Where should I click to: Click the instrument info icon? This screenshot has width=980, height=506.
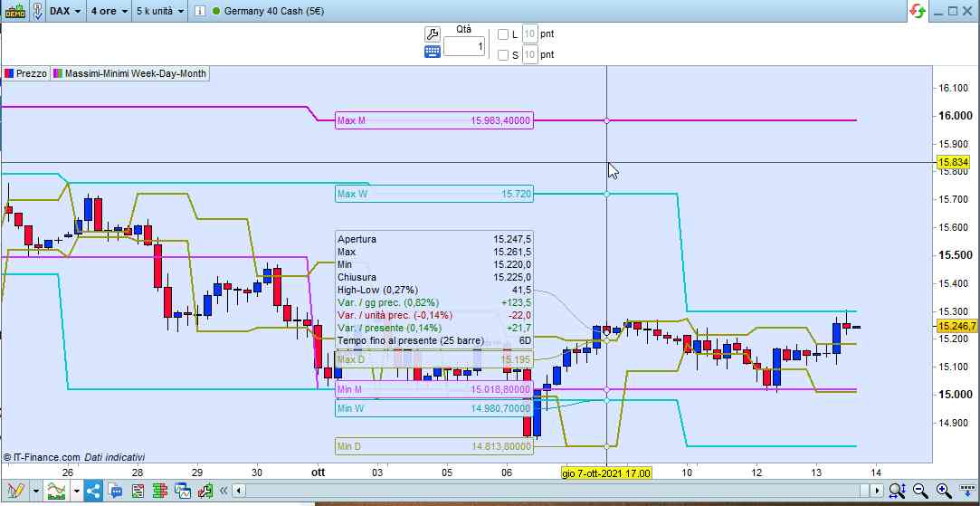pyautogui.click(x=199, y=11)
